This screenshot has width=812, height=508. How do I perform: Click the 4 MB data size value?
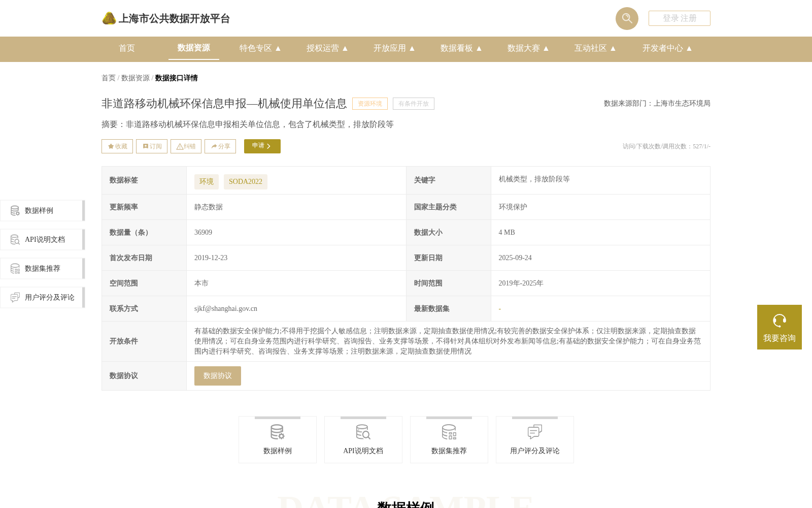click(507, 233)
